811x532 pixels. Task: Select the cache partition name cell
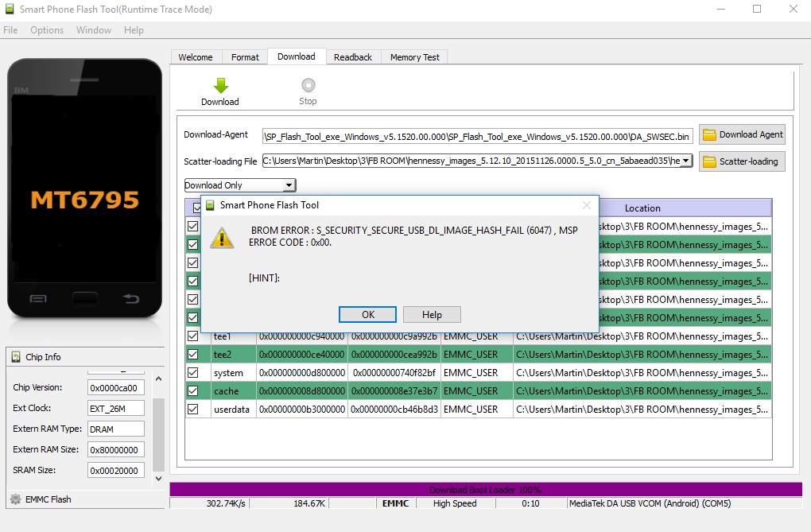[x=233, y=391]
